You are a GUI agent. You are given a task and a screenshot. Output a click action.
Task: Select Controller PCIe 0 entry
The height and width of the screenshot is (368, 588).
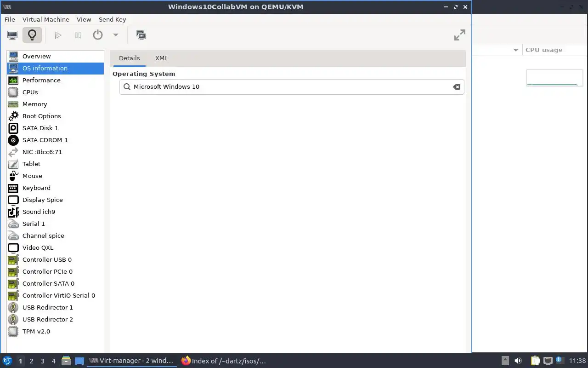pyautogui.click(x=55, y=271)
